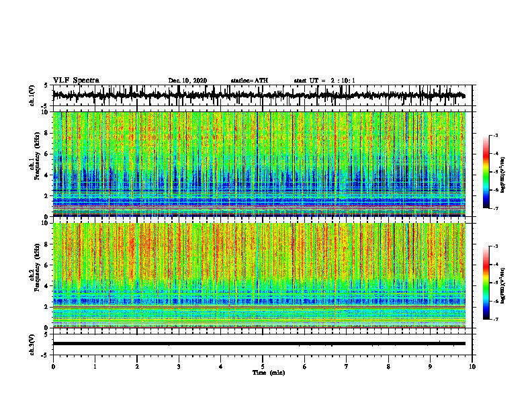This screenshot has width=532, height=411.
Task: Click tick label "6" on the Time axis
Action: click(305, 367)
